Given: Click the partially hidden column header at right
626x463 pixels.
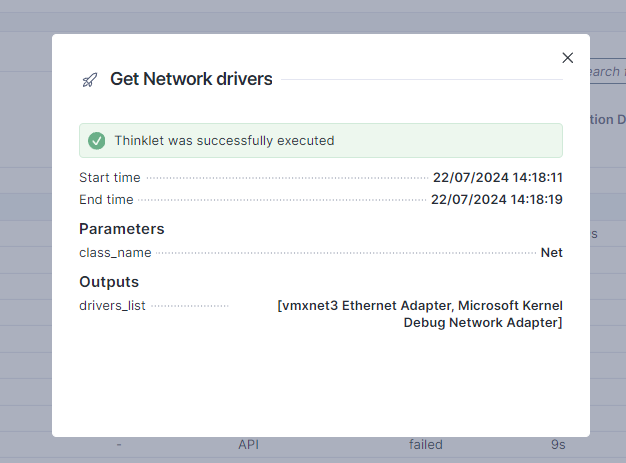Looking at the screenshot, I should (x=607, y=119).
